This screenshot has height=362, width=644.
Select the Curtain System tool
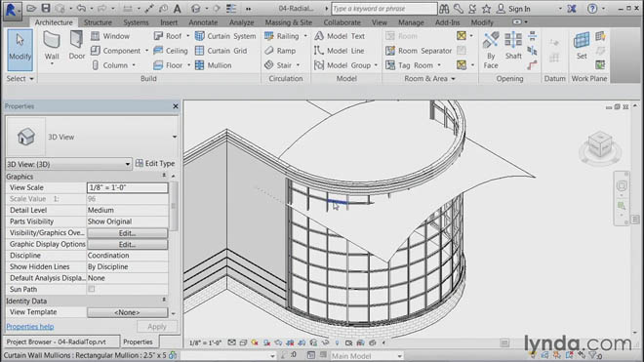point(225,36)
